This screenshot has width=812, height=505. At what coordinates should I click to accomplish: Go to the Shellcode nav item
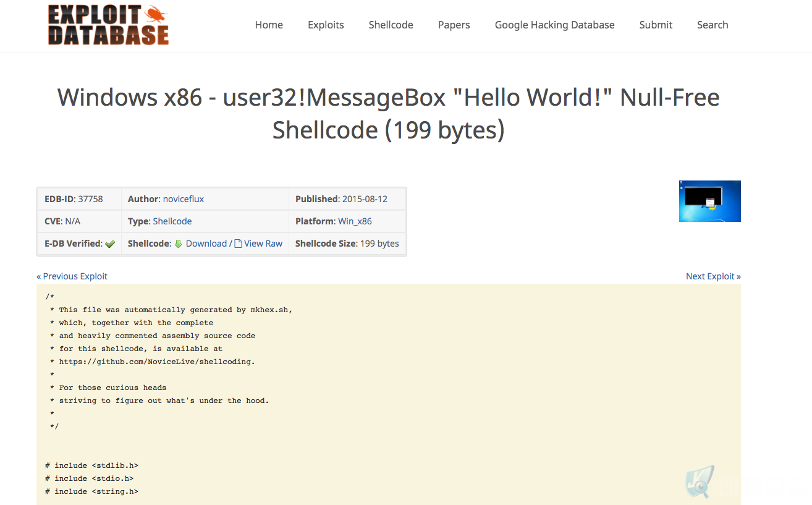point(391,25)
